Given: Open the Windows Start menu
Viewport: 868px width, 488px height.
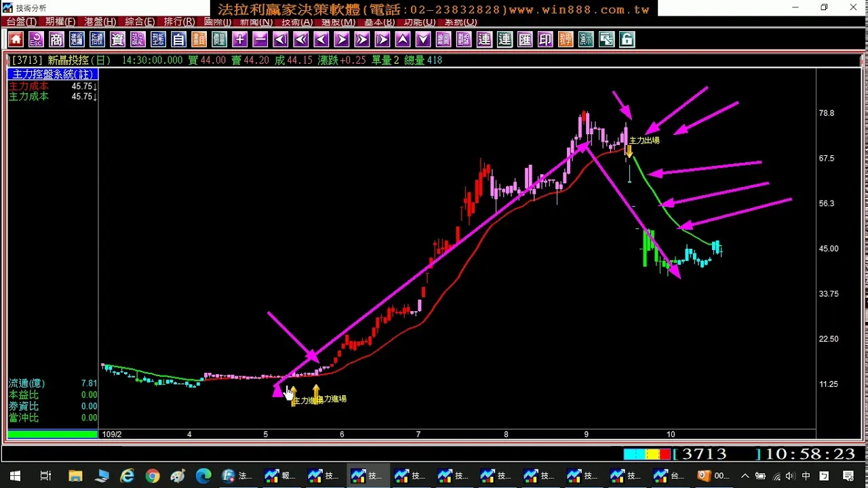Looking at the screenshot, I should tap(15, 476).
